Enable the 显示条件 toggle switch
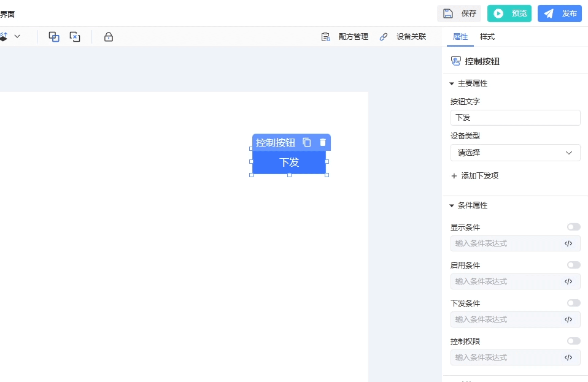 point(573,227)
